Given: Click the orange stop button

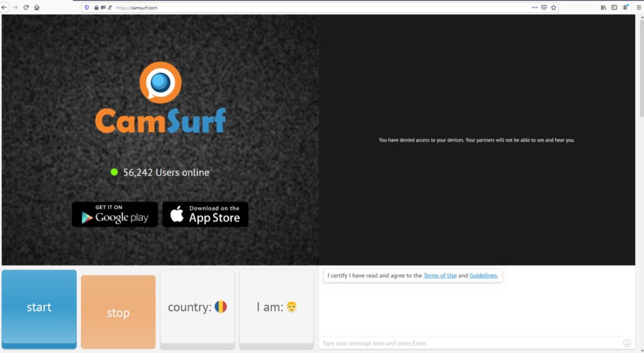Looking at the screenshot, I should [118, 312].
